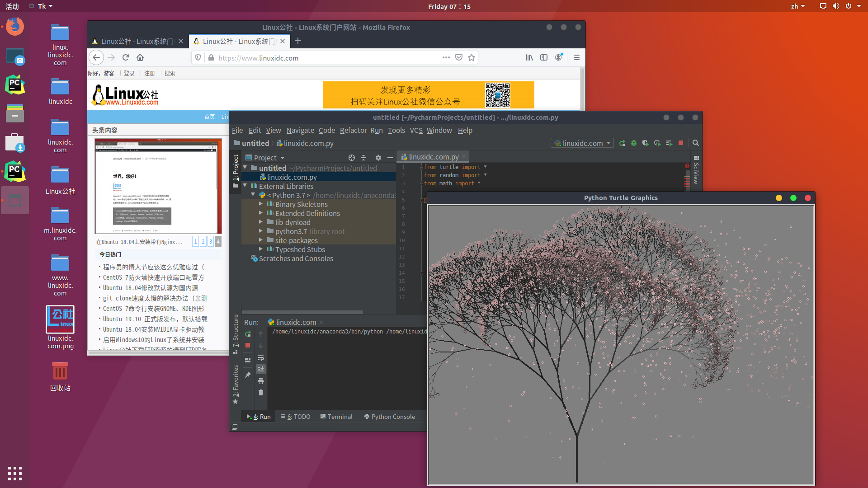
Task: Toggle the SciView panel on right sidebar
Action: click(x=696, y=172)
